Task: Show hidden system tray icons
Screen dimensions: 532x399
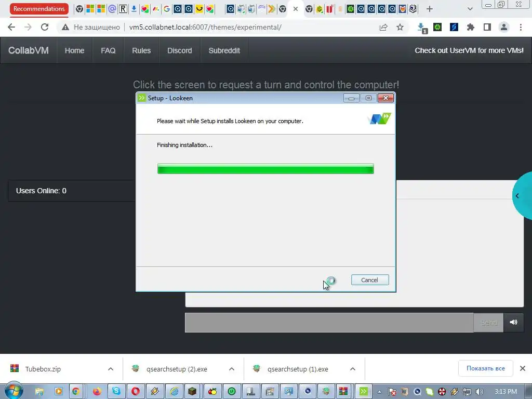Action: (x=380, y=392)
